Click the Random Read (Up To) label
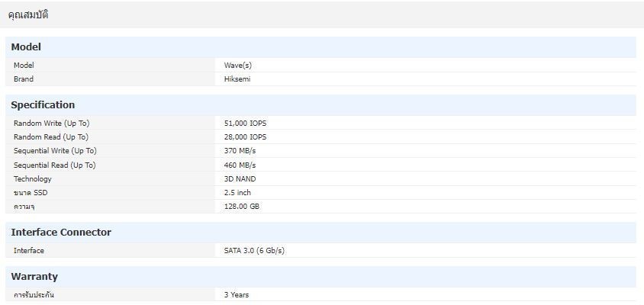 pyautogui.click(x=50, y=137)
